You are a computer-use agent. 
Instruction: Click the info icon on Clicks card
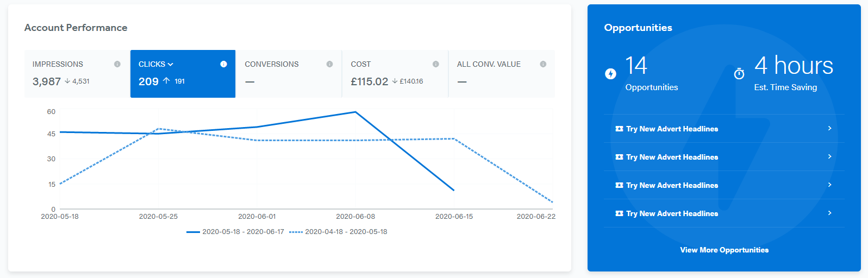click(x=223, y=64)
